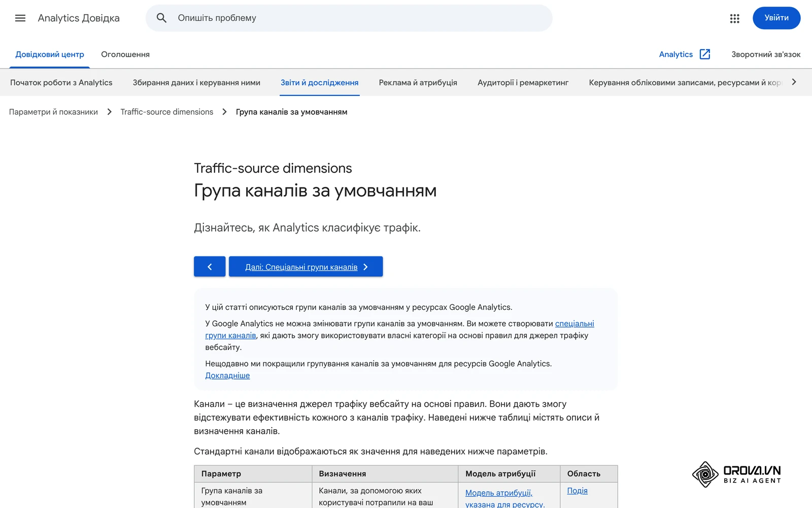
Task: Open the Analytics product link
Action: click(x=676, y=54)
